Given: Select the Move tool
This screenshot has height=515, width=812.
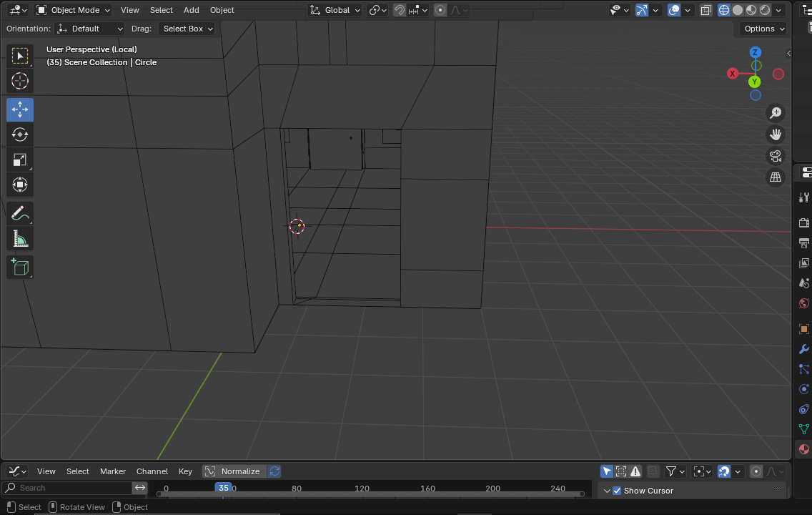Looking at the screenshot, I should pos(20,109).
